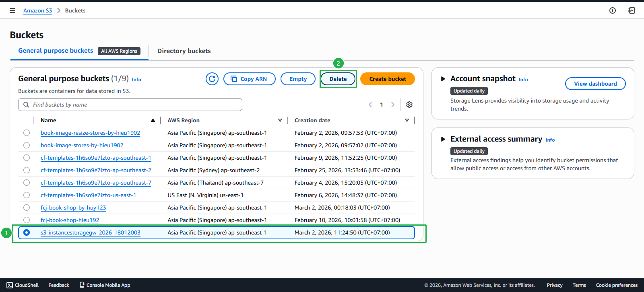Open AWS Region column sort arrow
The height and width of the screenshot is (292, 644).
coord(280,120)
